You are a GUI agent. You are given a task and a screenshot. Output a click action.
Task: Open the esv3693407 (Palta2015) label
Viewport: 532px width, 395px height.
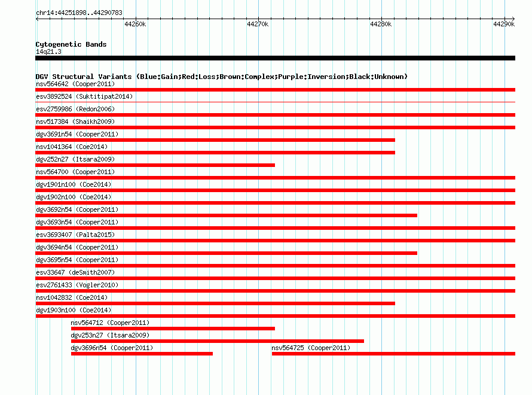pos(75,235)
